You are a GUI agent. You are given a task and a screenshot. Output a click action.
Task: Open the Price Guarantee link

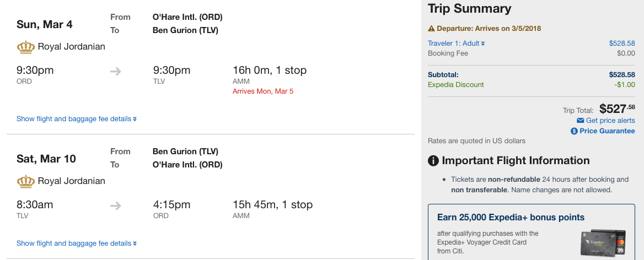607,131
